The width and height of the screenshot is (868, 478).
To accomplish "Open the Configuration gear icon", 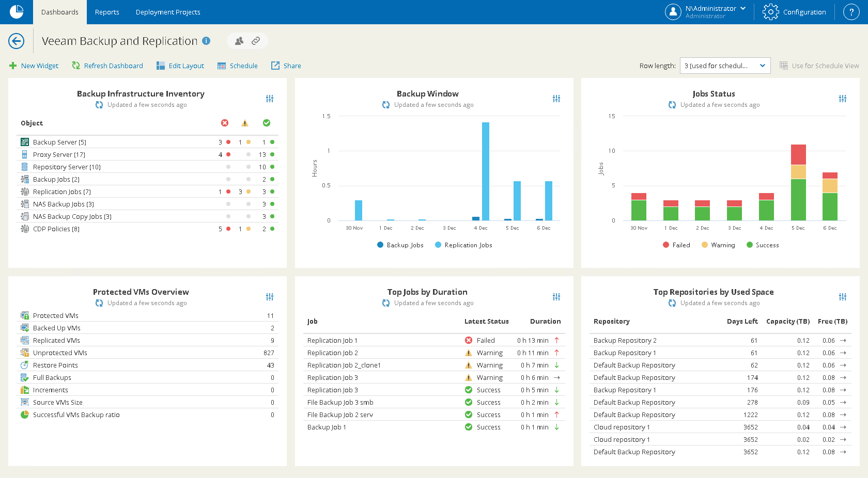I will pos(770,12).
